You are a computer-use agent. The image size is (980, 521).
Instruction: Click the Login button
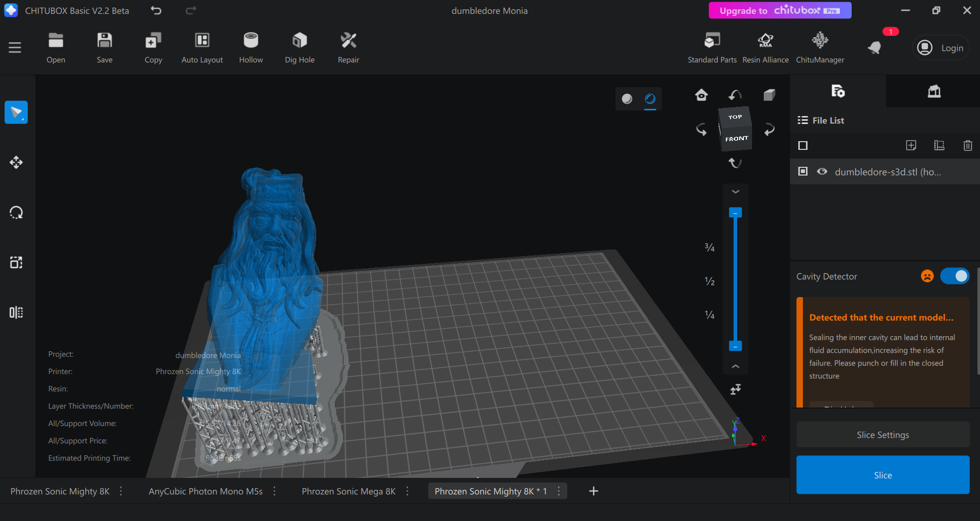point(941,48)
